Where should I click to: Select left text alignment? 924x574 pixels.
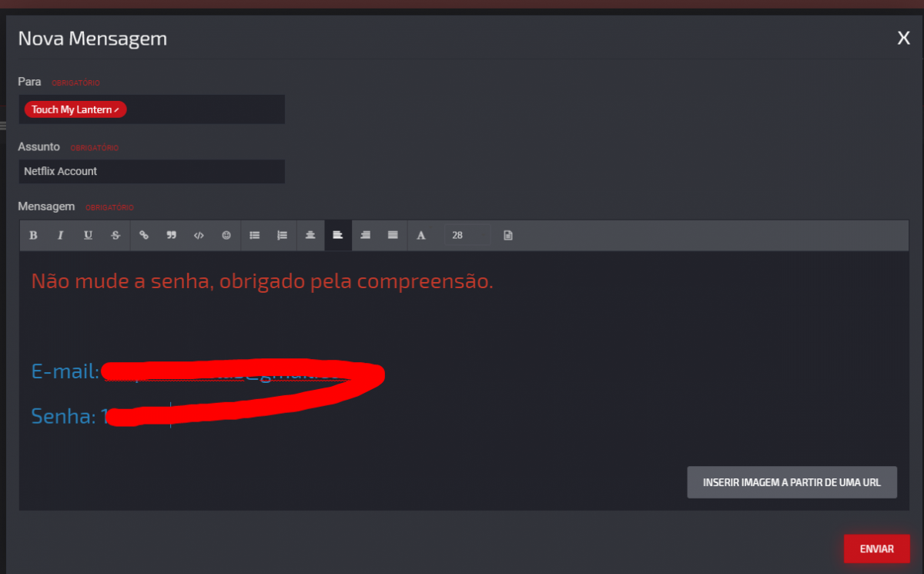click(338, 235)
